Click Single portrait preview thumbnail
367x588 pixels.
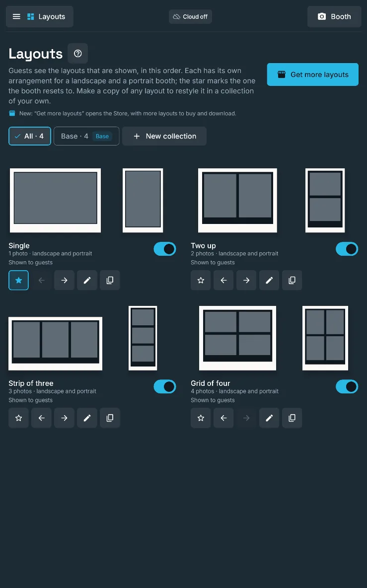(143, 200)
